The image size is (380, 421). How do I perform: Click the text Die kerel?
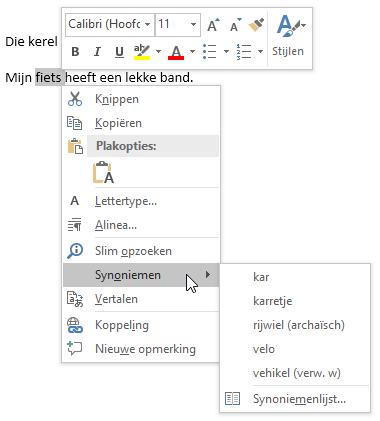tap(31, 42)
